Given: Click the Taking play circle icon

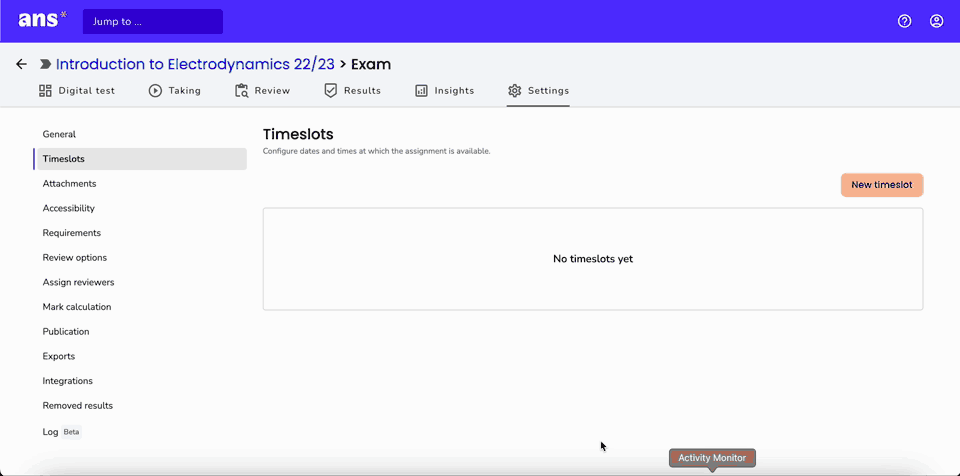Looking at the screenshot, I should 155,91.
